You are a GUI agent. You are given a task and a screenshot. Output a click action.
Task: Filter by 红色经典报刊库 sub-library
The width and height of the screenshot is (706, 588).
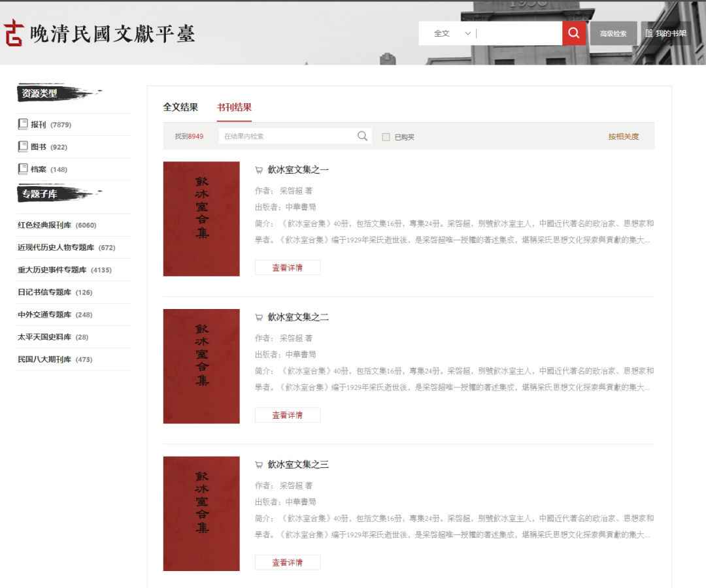point(44,225)
